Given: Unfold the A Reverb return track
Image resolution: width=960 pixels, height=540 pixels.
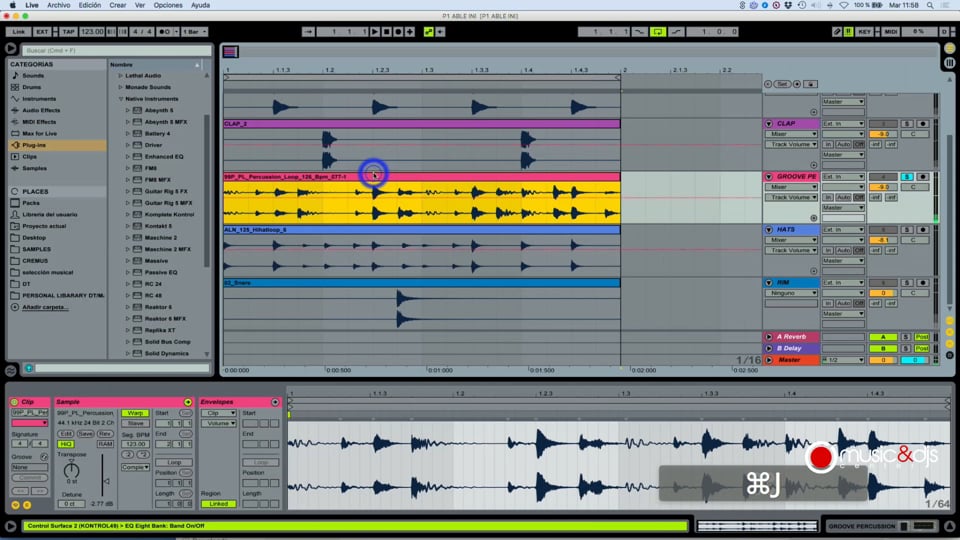Looking at the screenshot, I should click(769, 337).
